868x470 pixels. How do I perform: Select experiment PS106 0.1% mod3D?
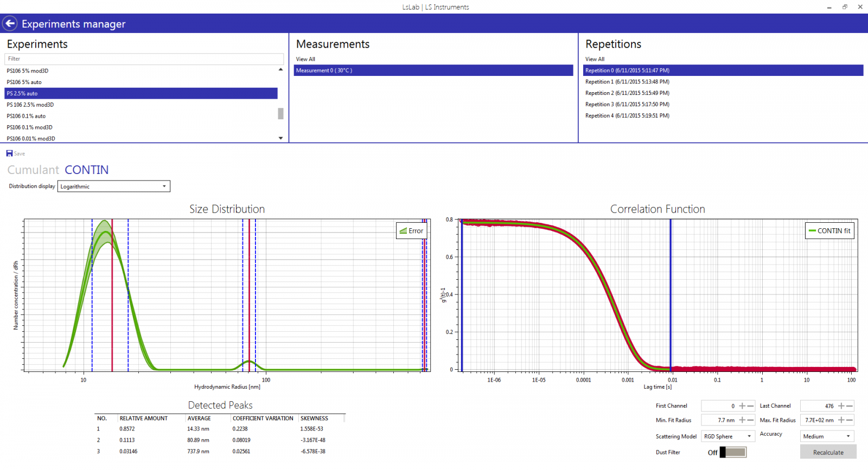(x=141, y=127)
